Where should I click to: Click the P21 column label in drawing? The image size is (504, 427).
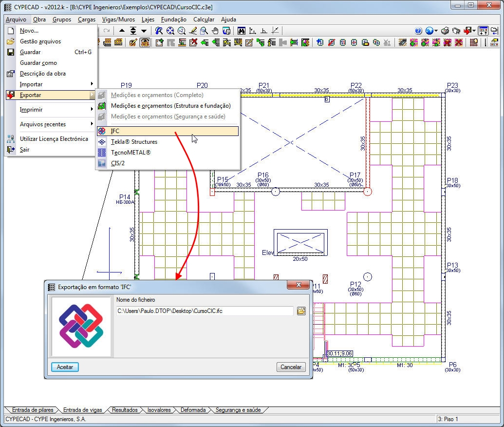263,85
